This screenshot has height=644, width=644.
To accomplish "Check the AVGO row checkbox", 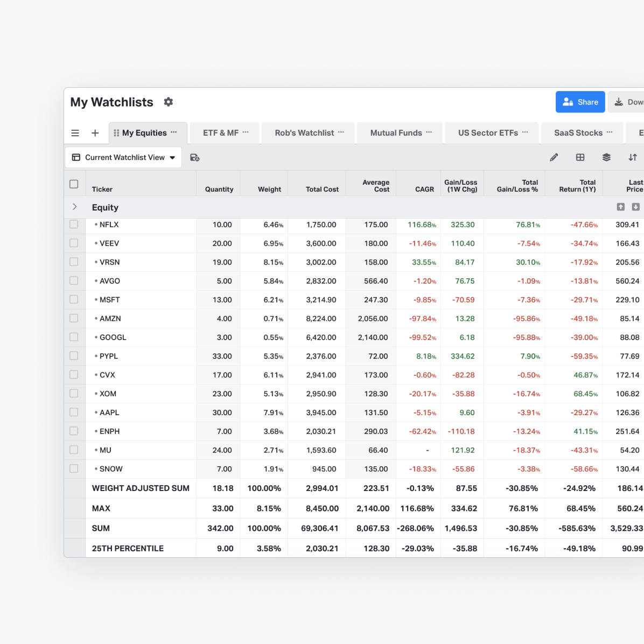I will (74, 281).
